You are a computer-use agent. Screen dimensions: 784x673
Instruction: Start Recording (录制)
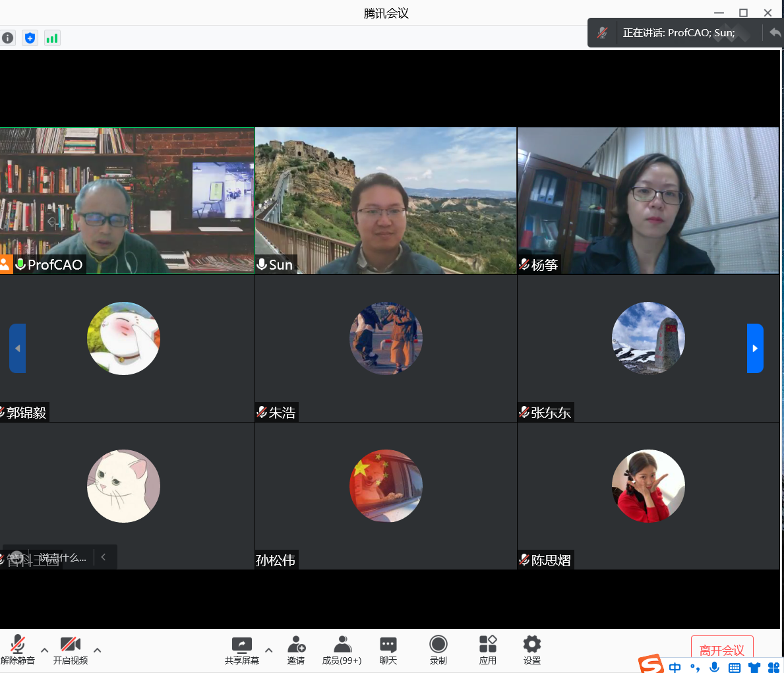pos(438,649)
